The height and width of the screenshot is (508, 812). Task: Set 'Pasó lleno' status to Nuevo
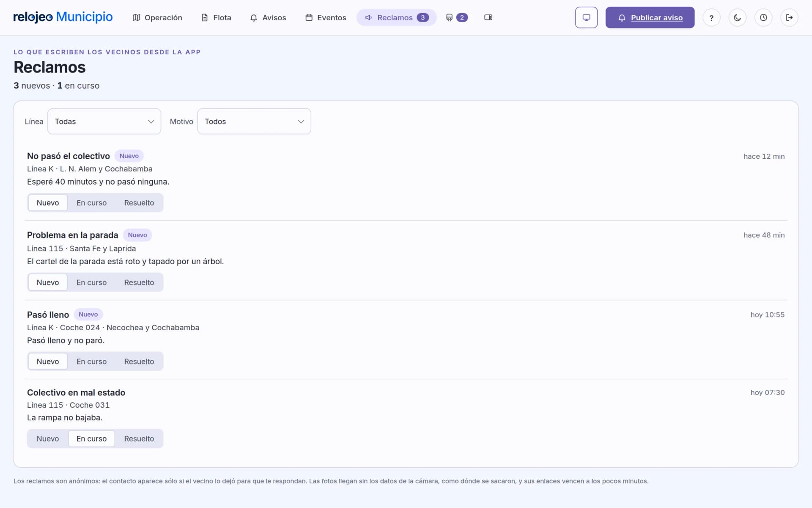pyautogui.click(x=48, y=362)
